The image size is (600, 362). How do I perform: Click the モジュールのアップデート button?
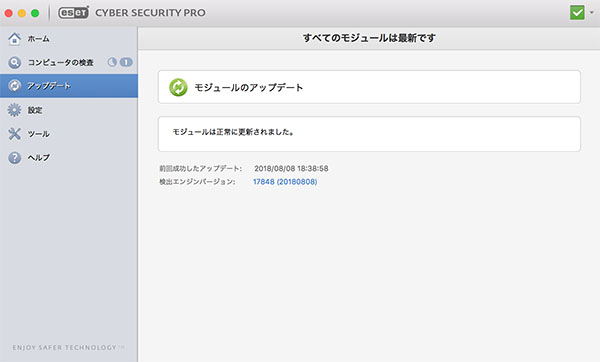[369, 87]
